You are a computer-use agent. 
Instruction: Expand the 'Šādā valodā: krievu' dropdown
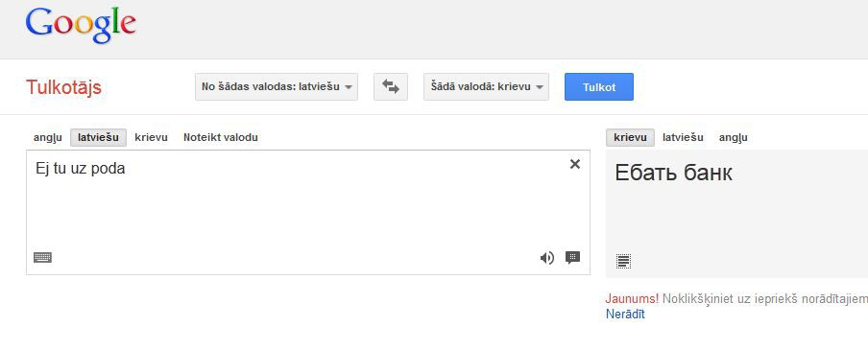click(x=486, y=87)
